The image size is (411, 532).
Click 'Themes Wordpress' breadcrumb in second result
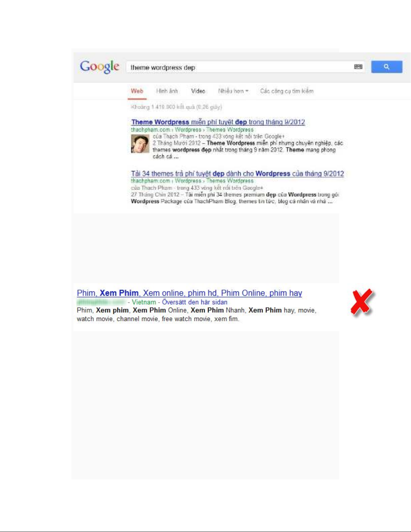pyautogui.click(x=230, y=181)
